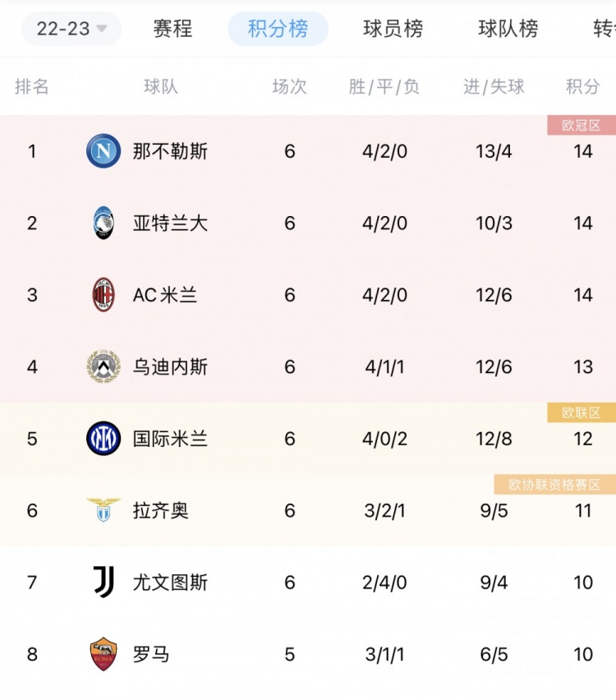Switch to the 赛程 tab
The width and height of the screenshot is (616, 700).
point(172,29)
